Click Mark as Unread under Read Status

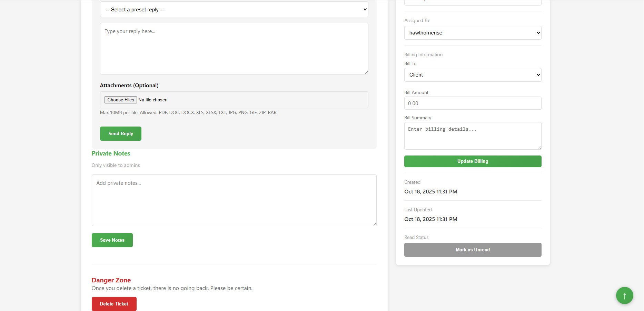pyautogui.click(x=473, y=250)
